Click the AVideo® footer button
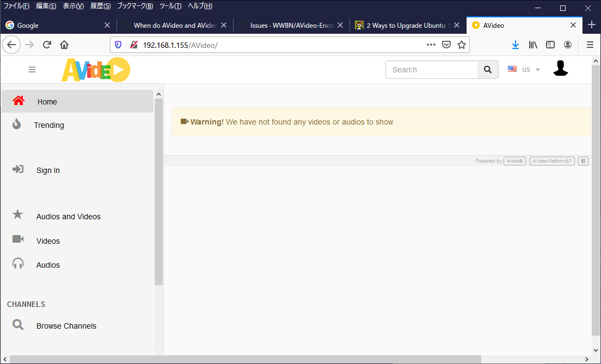Screen dimensions: 601x364 [x=514, y=161]
